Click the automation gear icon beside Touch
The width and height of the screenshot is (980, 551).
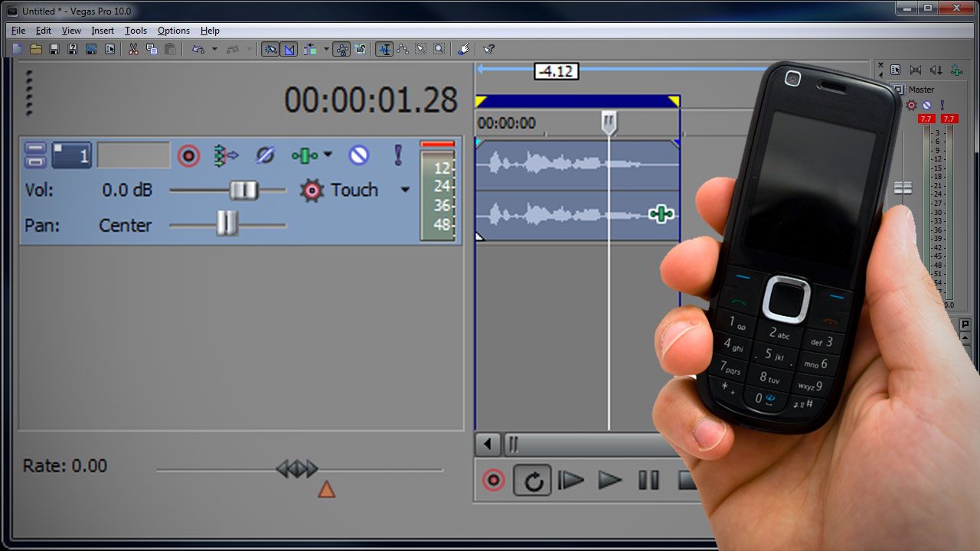pos(312,190)
